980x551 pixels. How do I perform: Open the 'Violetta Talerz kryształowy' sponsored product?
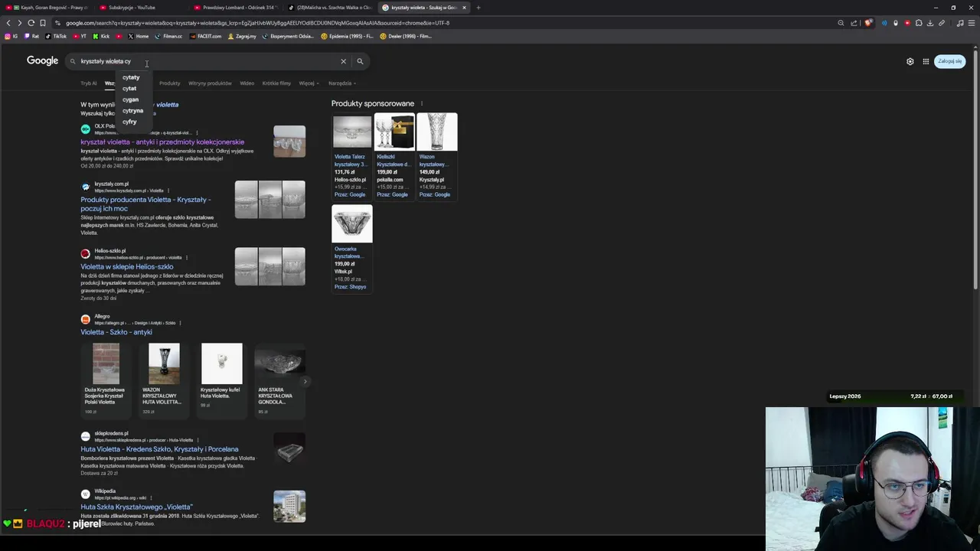(351, 156)
